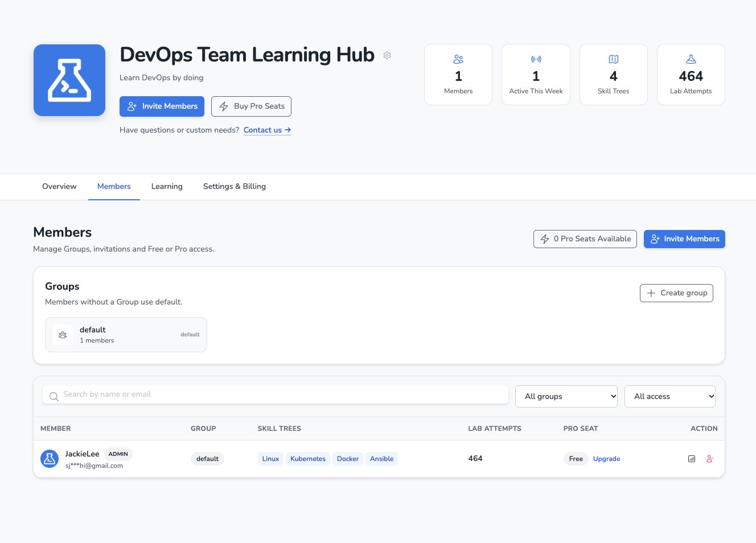This screenshot has height=543, width=756.
Task: Click the Create group button
Action: click(x=676, y=293)
